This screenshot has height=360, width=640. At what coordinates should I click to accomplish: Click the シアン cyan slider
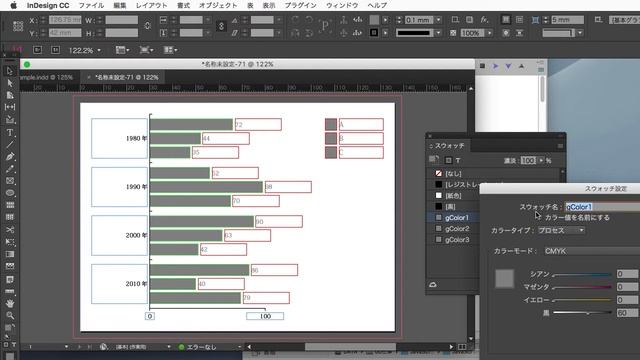[x=582, y=275]
